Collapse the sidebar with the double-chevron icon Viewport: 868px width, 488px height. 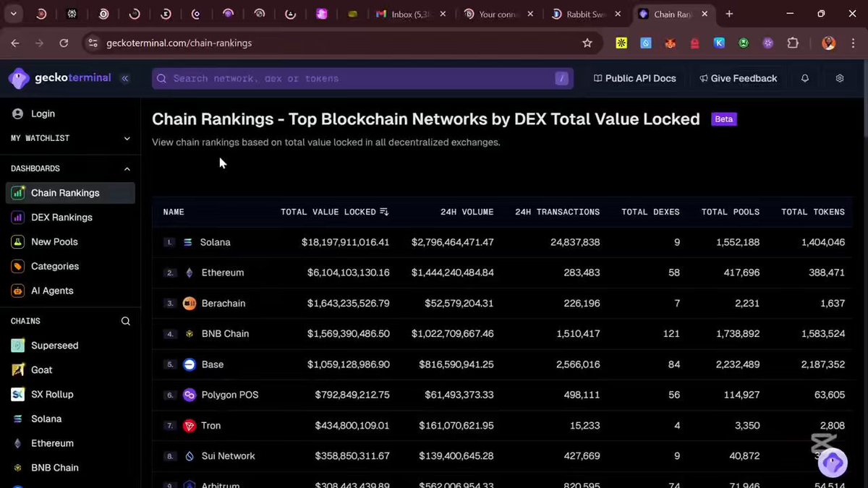click(125, 78)
